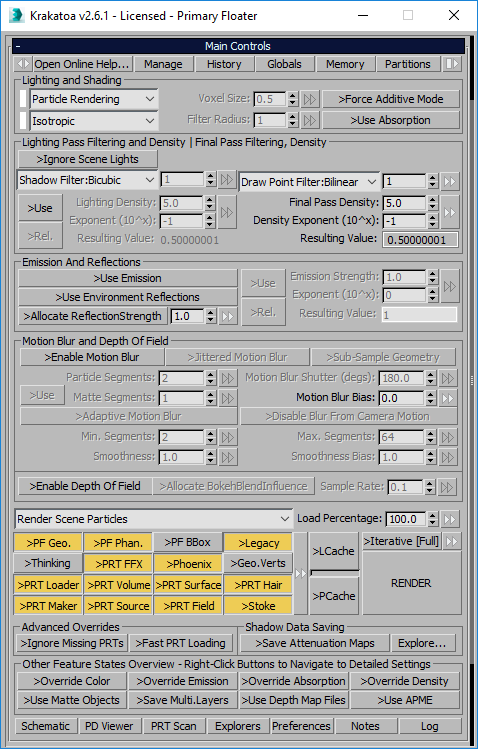Open the Manage menu button
This screenshot has height=749, width=478.
pos(163,64)
